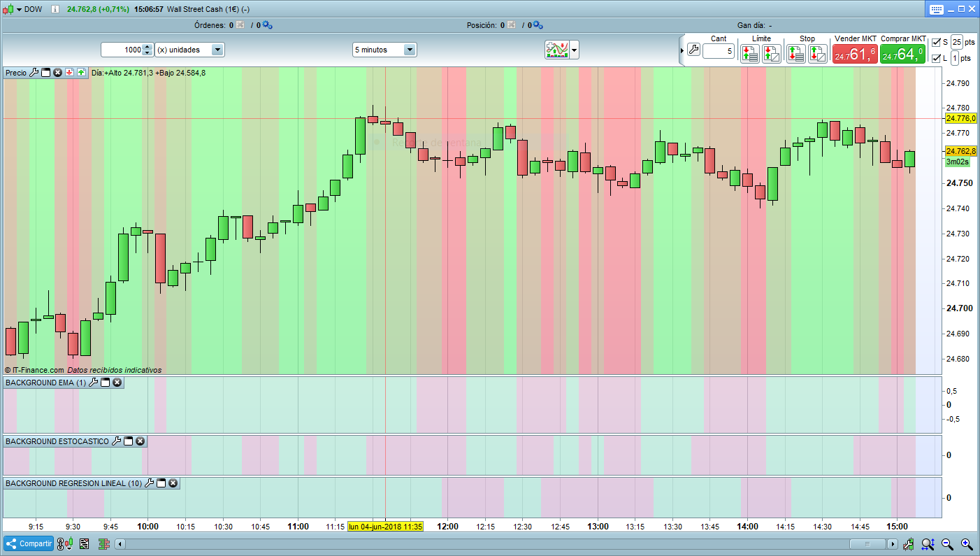Click the S points field showing 25

pos(957,42)
